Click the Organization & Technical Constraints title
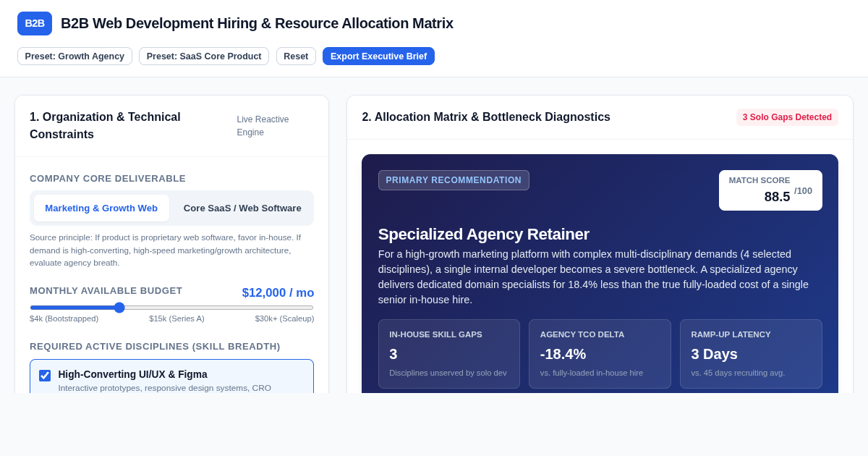Screen dimensions: 868x456 (105, 126)
